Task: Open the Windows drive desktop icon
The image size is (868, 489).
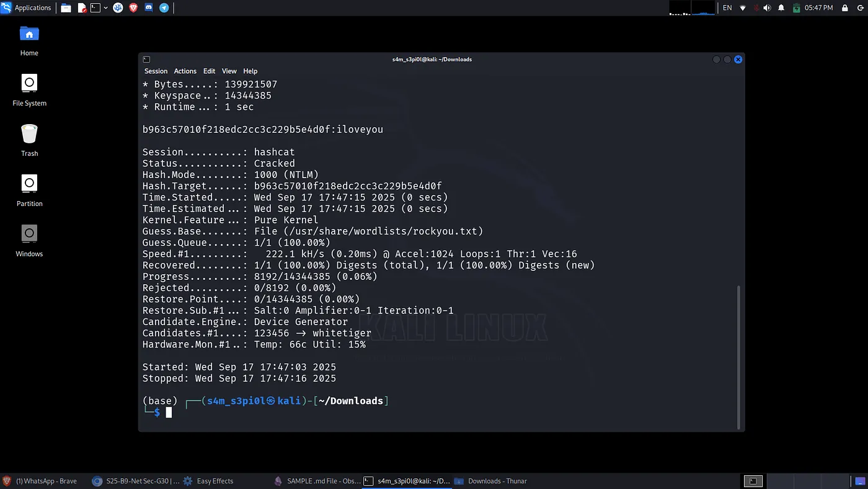Action: [x=29, y=241]
